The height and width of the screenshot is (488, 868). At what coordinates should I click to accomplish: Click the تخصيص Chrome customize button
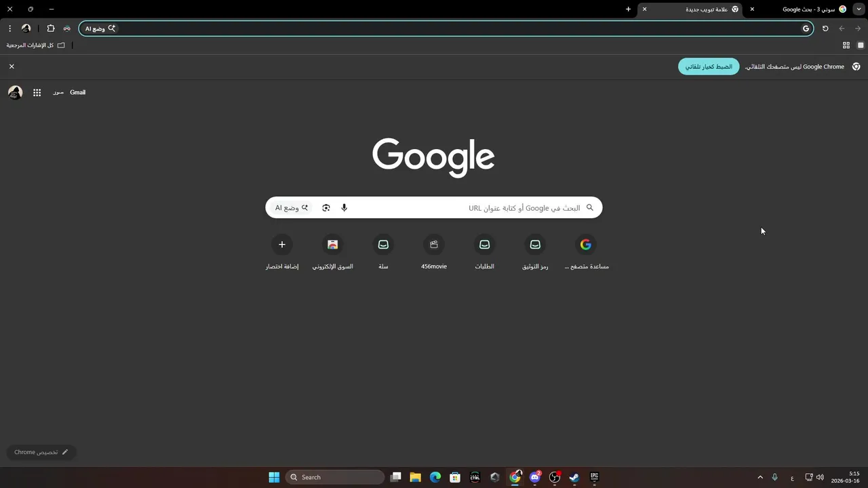click(41, 452)
